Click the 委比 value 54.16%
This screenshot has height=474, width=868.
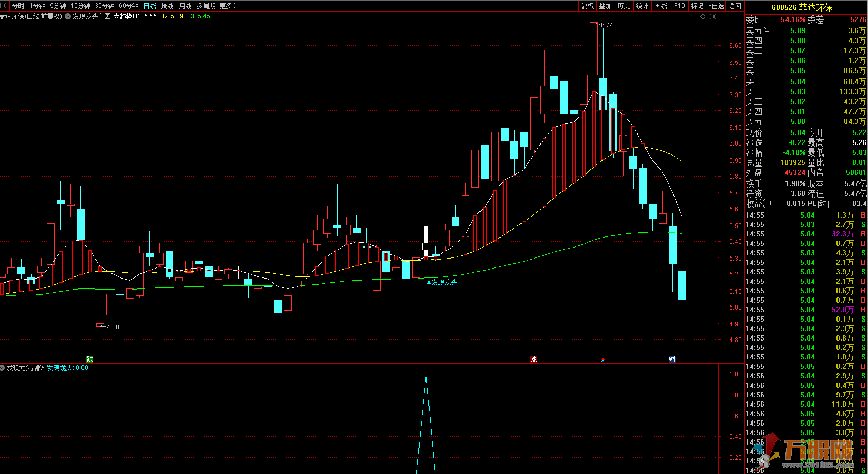click(x=793, y=20)
